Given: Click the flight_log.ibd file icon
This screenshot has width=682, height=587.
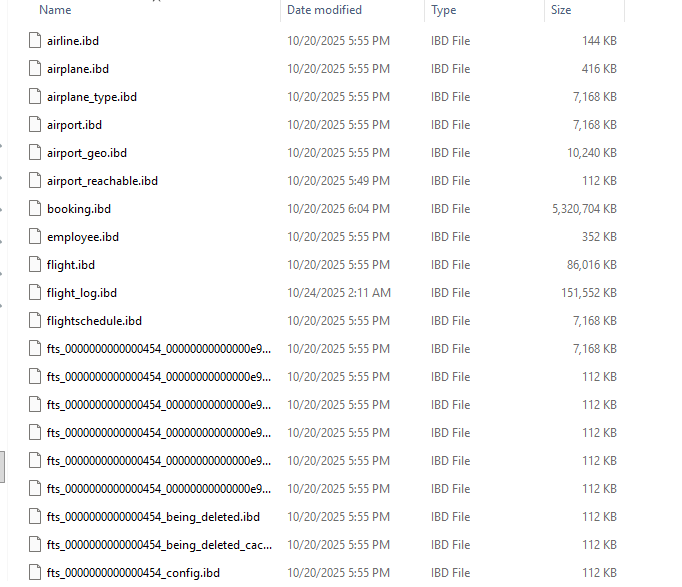Looking at the screenshot, I should click(x=35, y=293).
